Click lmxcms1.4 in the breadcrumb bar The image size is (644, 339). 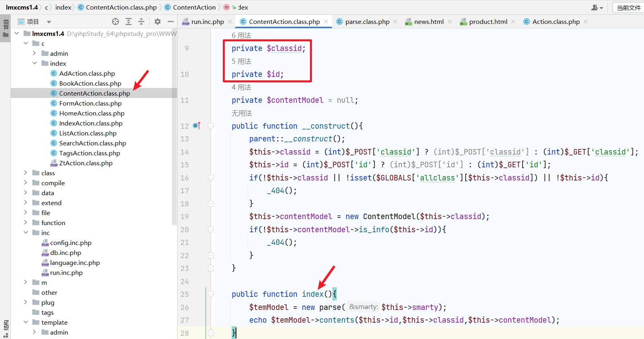(22, 7)
